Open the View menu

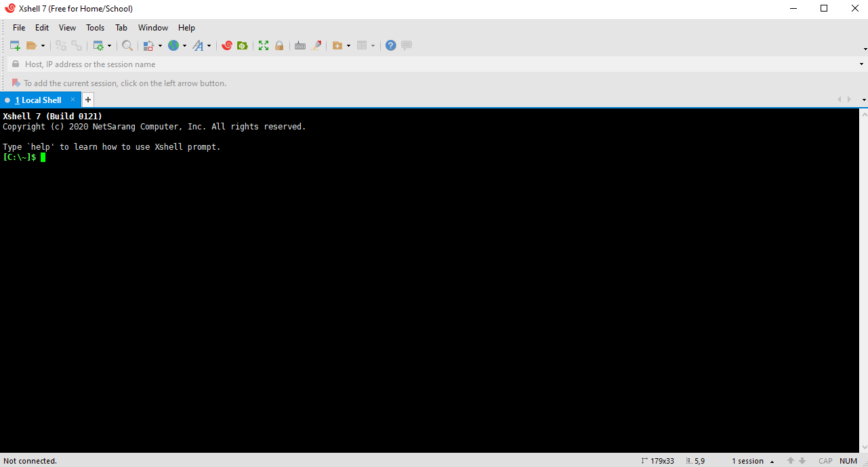tap(68, 28)
